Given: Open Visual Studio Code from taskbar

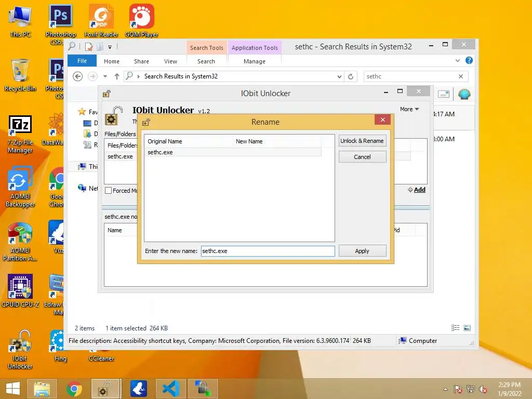Looking at the screenshot, I should tap(170, 389).
